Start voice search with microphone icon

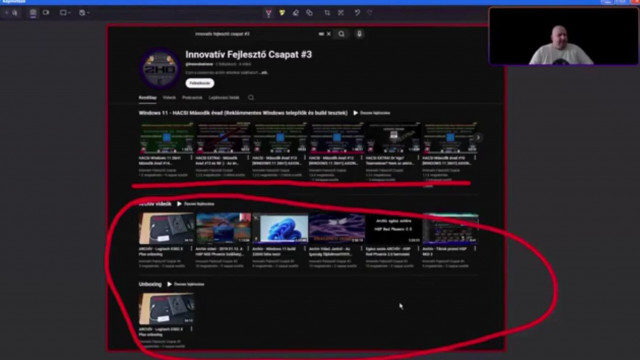[359, 34]
